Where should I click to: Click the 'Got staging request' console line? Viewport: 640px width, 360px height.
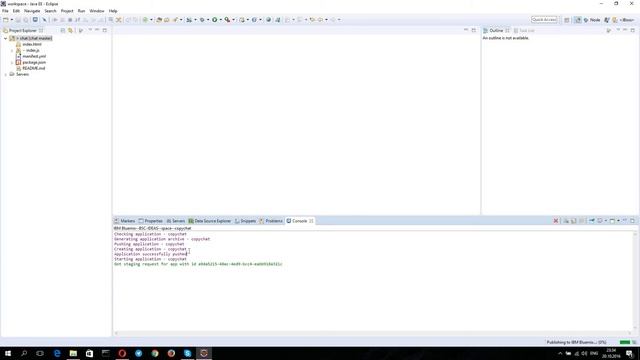coord(198,264)
